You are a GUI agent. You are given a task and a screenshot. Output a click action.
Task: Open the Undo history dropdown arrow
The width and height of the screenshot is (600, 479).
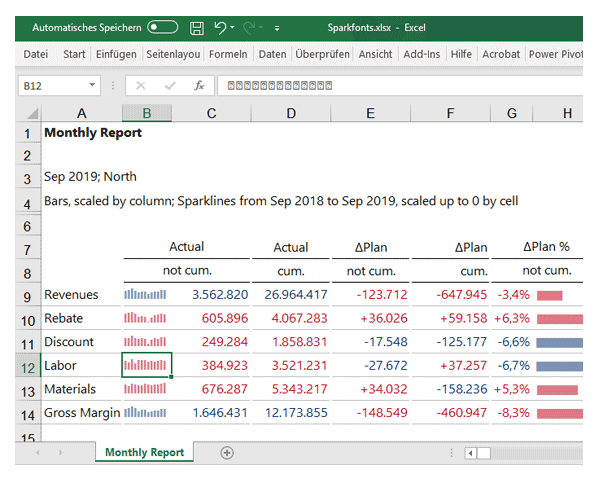[232, 28]
